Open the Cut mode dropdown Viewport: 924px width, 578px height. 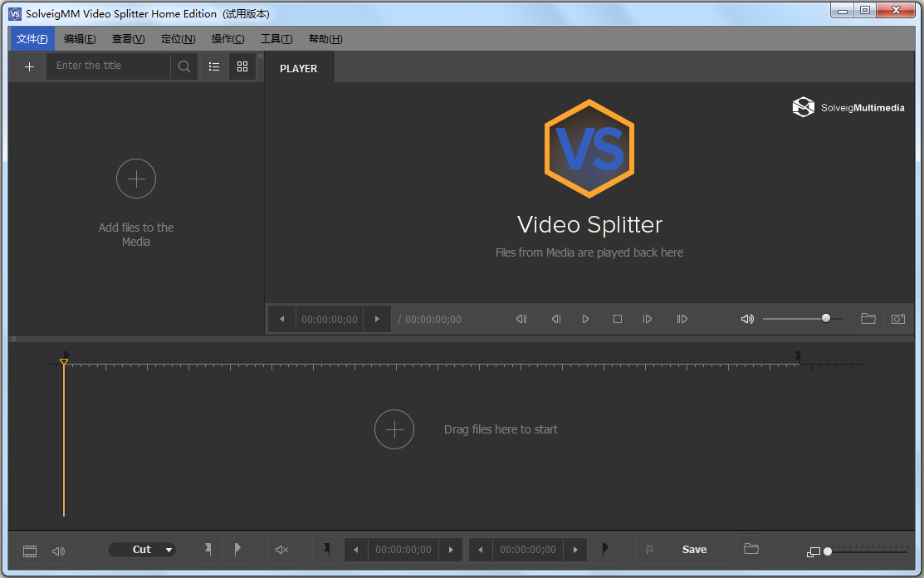coord(142,549)
